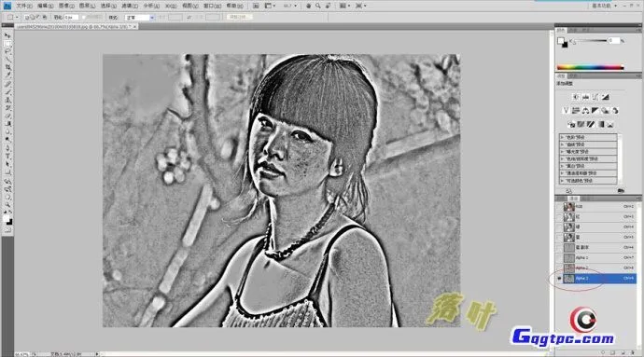Add a Vibrance adjustment

click(566, 110)
